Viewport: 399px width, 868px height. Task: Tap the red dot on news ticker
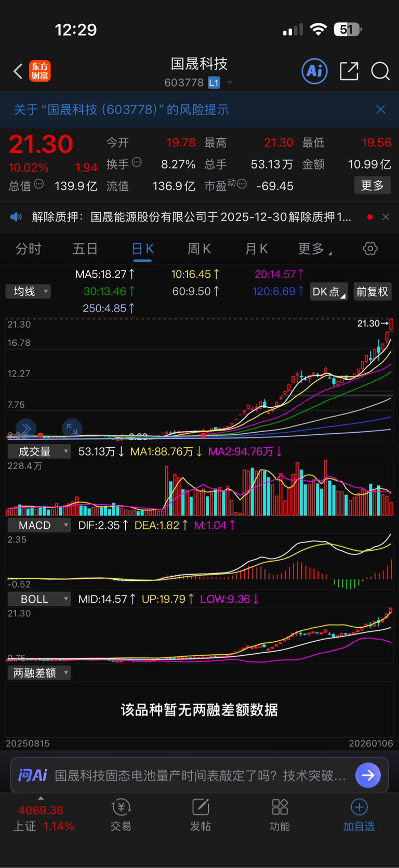pyautogui.click(x=370, y=217)
